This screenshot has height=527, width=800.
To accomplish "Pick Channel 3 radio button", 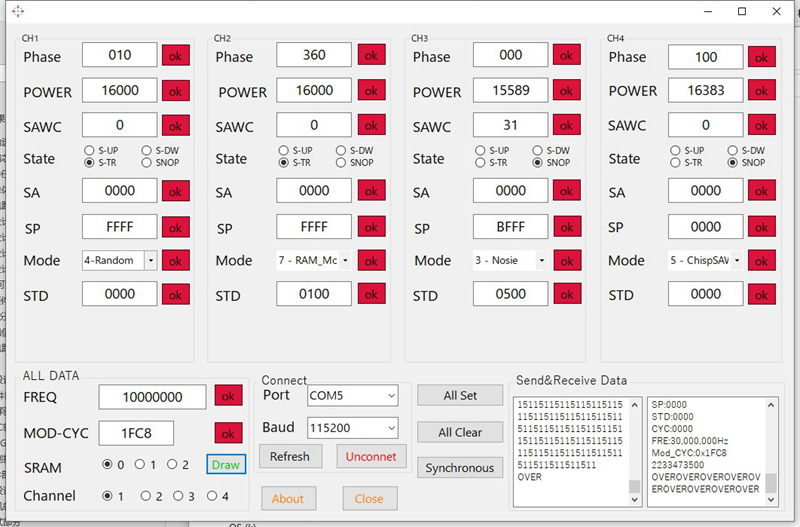I will pos(179,496).
